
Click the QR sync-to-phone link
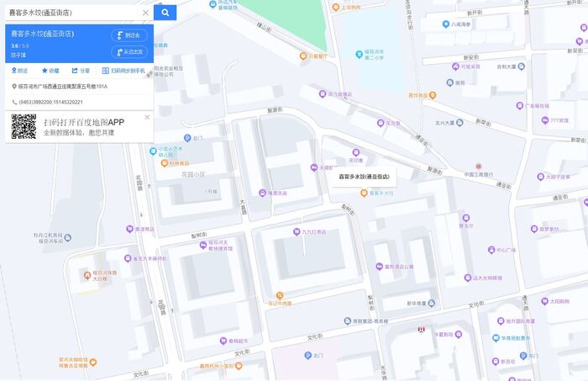pos(123,71)
